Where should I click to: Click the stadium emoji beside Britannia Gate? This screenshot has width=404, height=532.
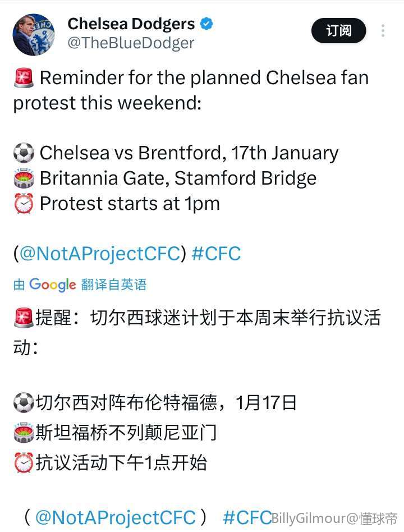tap(24, 178)
